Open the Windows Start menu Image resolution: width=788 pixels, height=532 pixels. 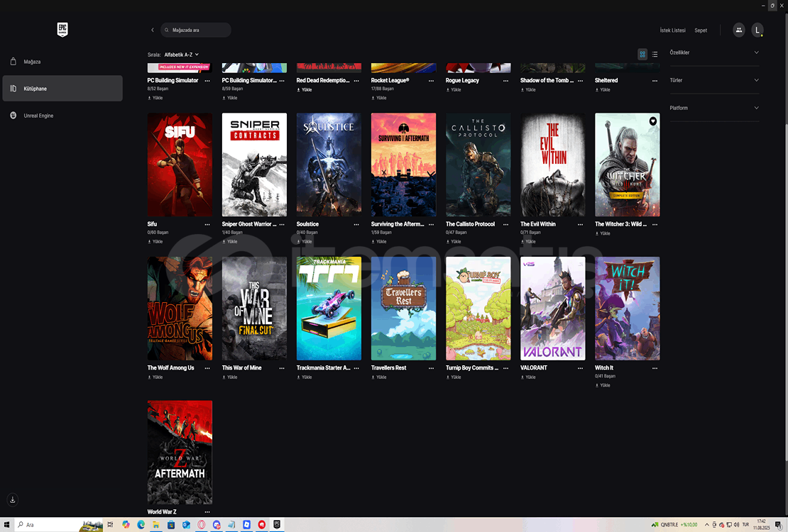pos(6,524)
